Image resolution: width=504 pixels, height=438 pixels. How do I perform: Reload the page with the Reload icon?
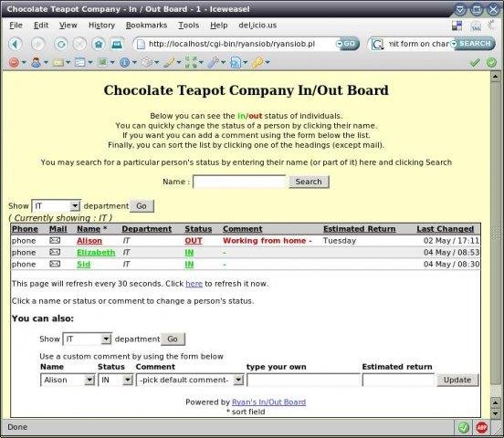(61, 44)
